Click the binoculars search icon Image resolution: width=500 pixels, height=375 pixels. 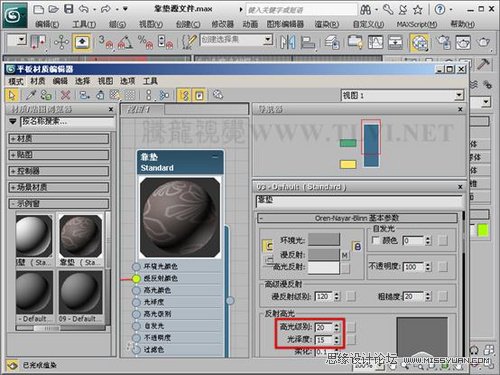pyautogui.click(x=366, y=10)
